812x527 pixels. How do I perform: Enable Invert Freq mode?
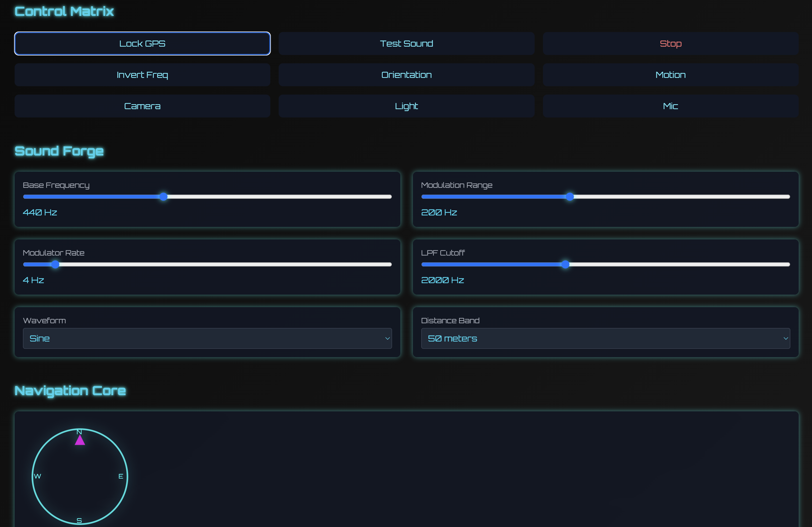[142, 75]
